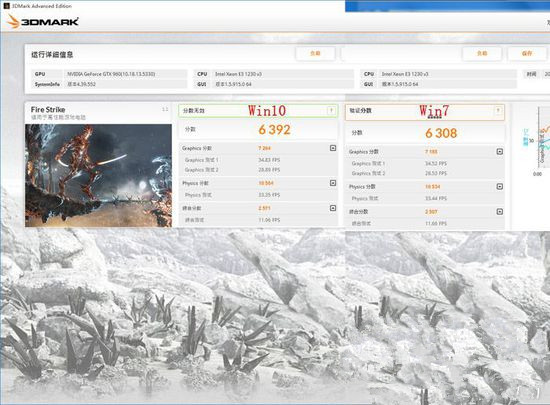Click the 3DMark Advanced Edition window title
Image resolution: width=550 pixels, height=405 pixels.
point(42,6)
